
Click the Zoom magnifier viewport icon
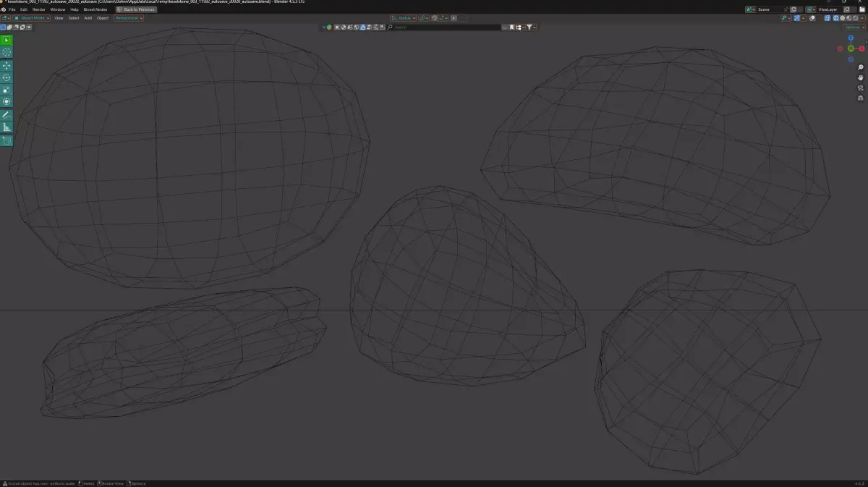tap(861, 67)
